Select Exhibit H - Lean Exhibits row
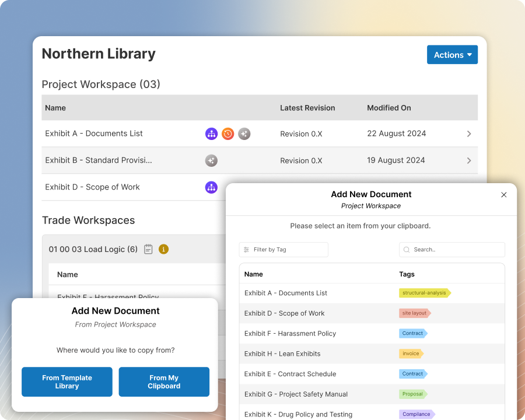Screen dimensions: 525x420 pyautogui.click(x=372, y=353)
